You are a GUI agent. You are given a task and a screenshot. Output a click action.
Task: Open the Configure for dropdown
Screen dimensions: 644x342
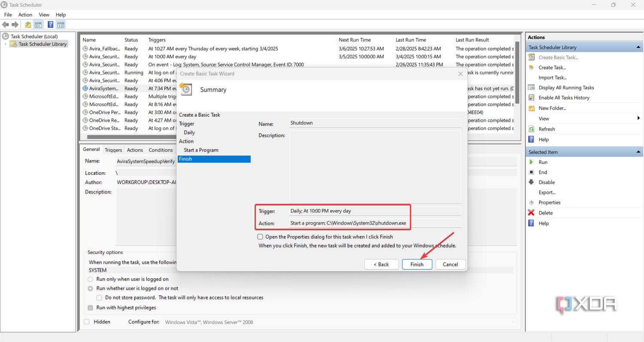[x=513, y=322]
